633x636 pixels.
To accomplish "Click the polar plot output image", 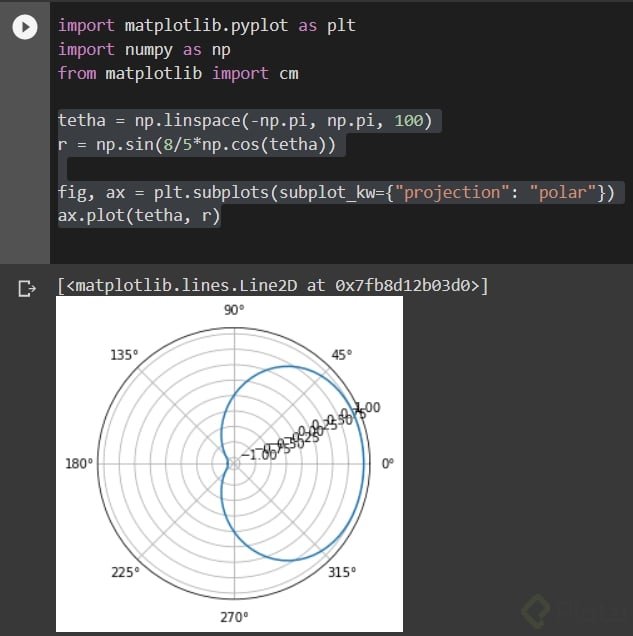I will pos(230,464).
